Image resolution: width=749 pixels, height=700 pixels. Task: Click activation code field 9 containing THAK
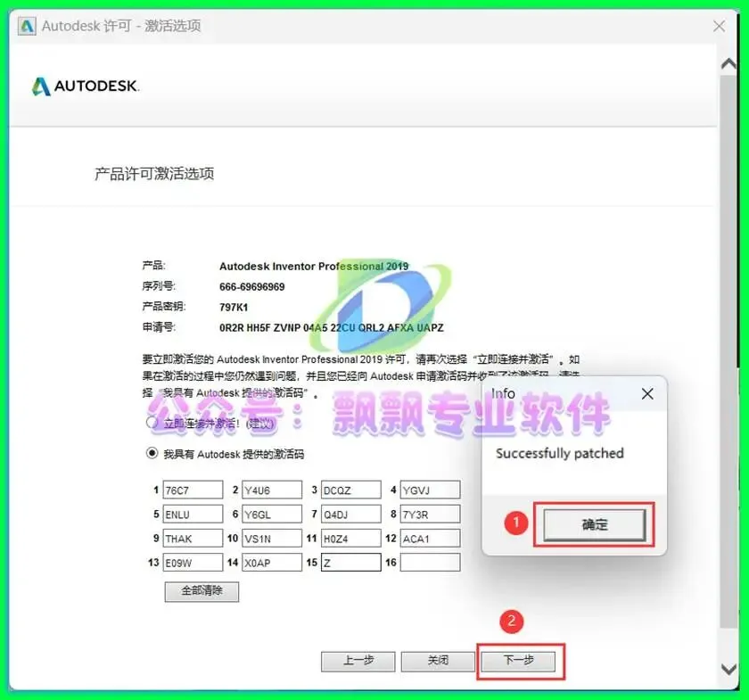click(193, 538)
